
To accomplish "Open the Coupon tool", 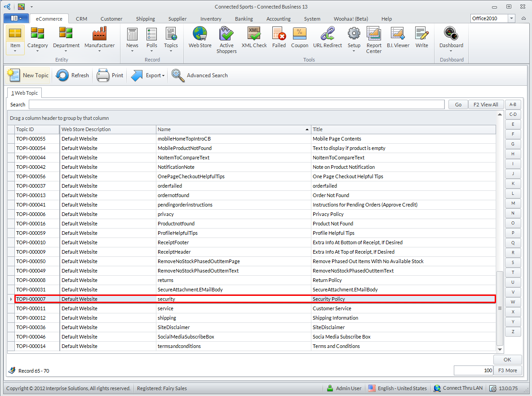I will click(299, 37).
